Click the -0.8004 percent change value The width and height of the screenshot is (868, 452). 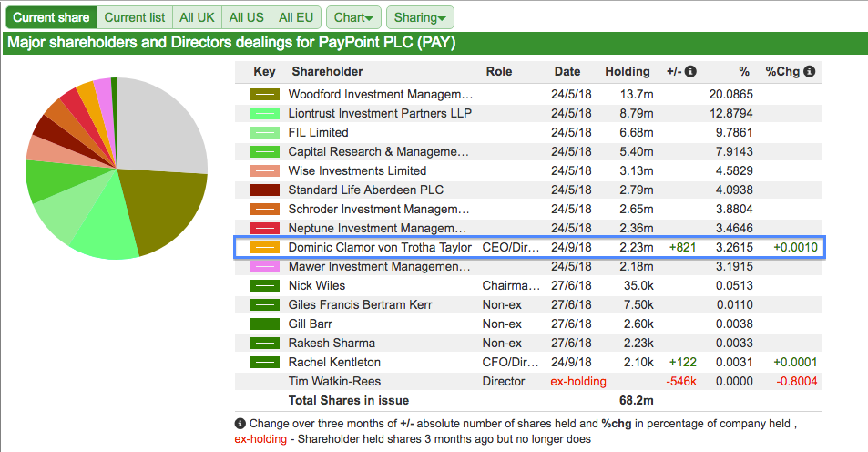(797, 382)
